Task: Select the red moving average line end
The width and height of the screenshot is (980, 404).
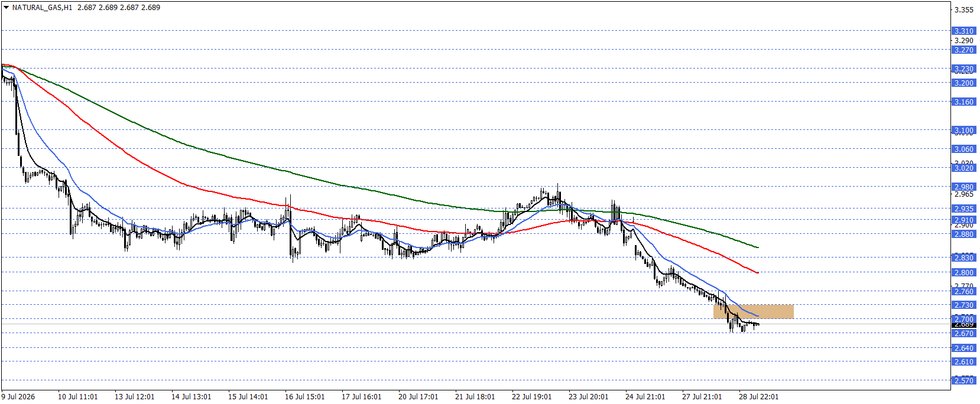Action: 757,272
